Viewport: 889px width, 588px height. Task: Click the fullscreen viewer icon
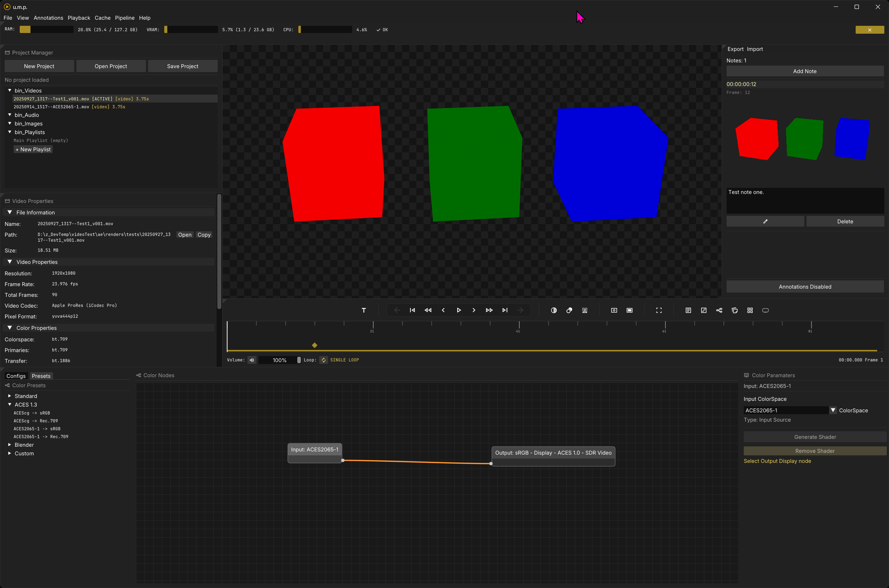(x=659, y=310)
